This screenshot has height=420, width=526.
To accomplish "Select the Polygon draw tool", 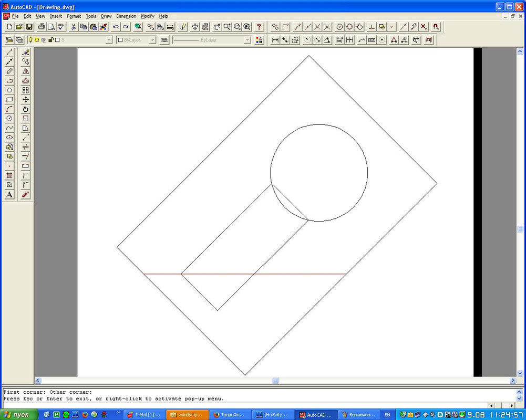I will point(9,90).
